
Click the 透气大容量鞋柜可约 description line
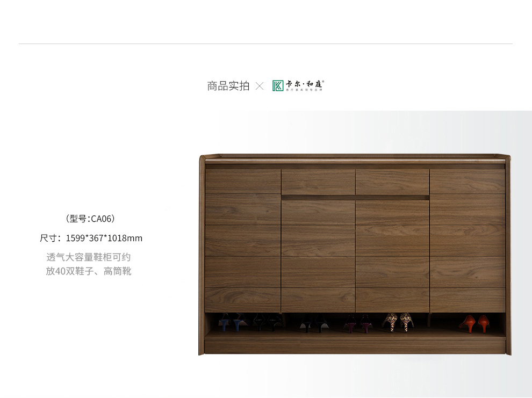tap(89, 257)
